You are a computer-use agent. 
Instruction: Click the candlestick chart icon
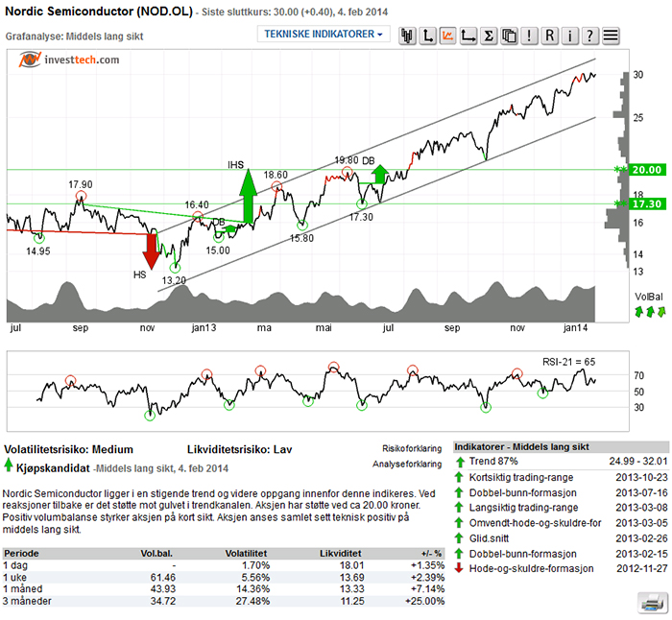407,36
